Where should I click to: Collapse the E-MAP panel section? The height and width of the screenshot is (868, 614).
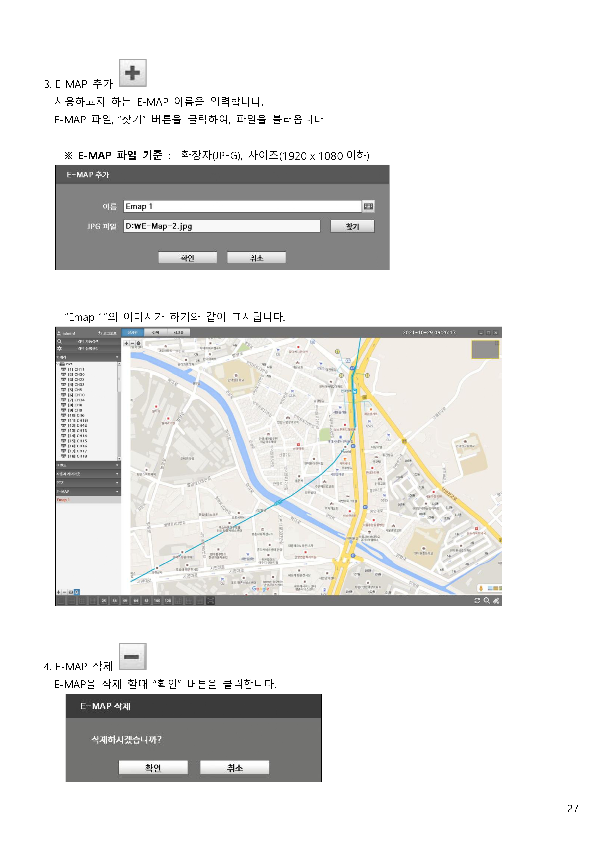pos(117,492)
